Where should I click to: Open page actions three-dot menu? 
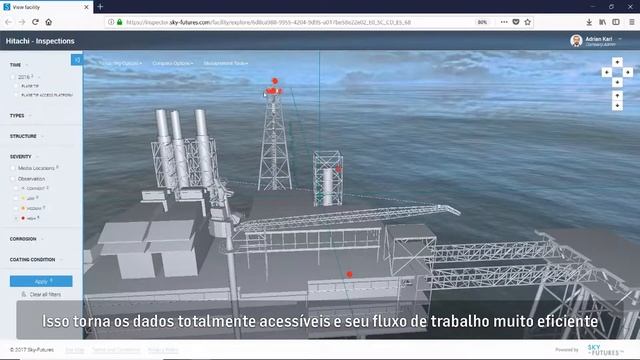[x=504, y=22]
